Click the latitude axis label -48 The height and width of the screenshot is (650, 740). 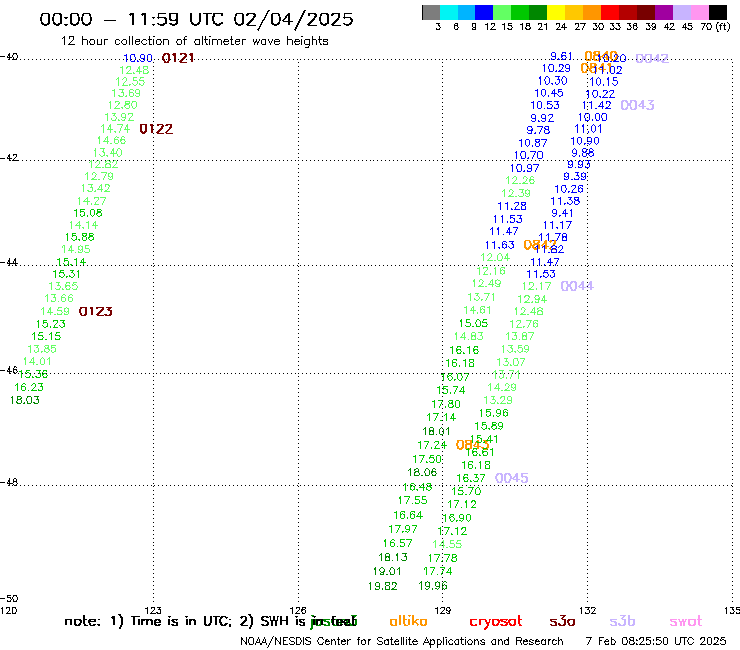point(9,482)
